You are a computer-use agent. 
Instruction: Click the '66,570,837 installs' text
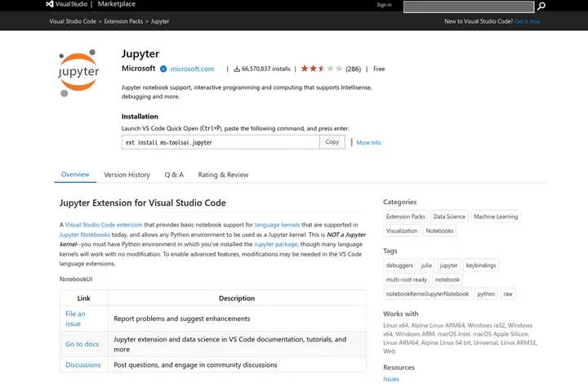(x=266, y=69)
